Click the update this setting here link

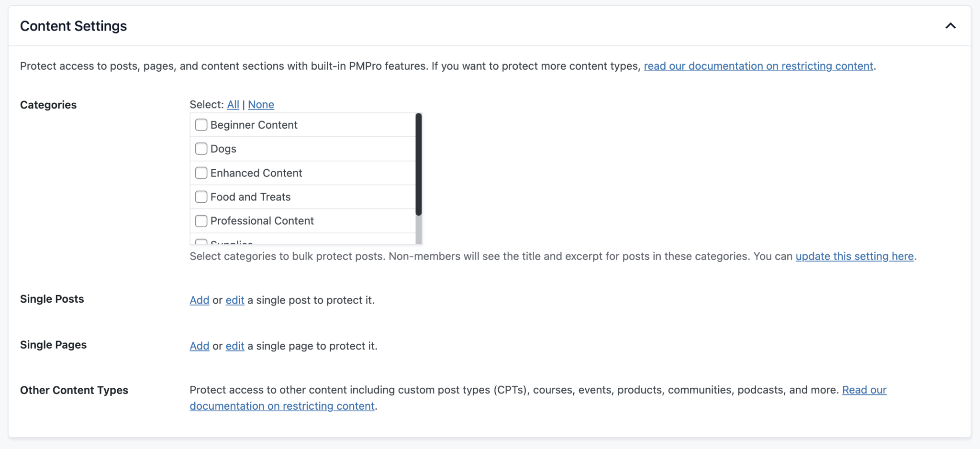coord(855,256)
